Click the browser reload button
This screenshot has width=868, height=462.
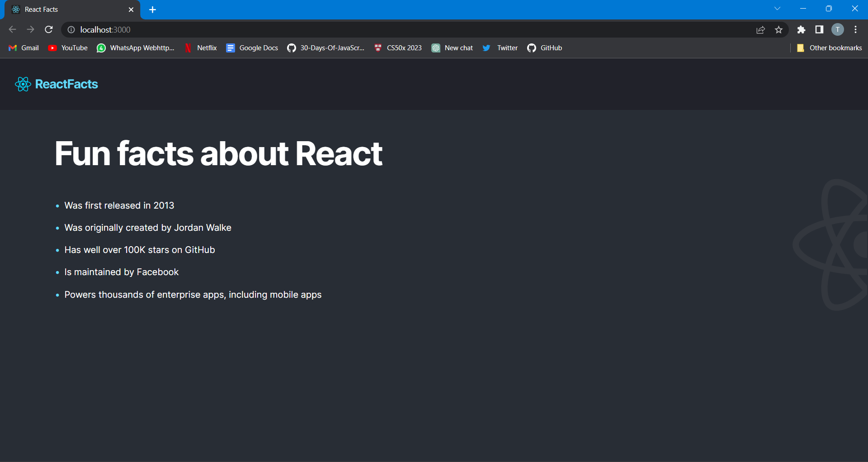(48, 29)
